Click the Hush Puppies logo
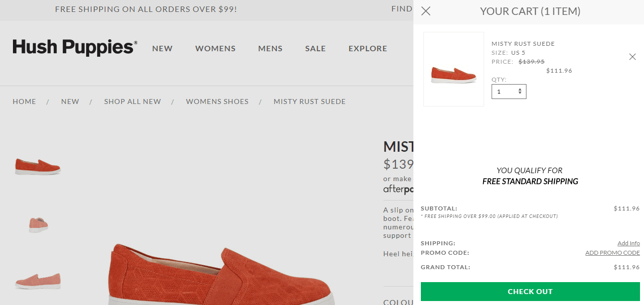Viewport: 644px width, 305px height. tap(75, 48)
